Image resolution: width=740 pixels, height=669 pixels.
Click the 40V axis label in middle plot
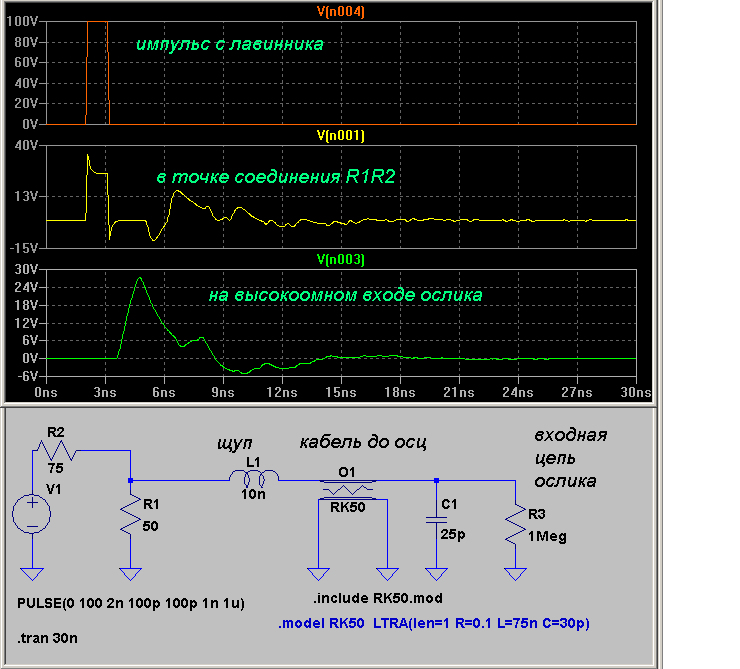pos(26,145)
